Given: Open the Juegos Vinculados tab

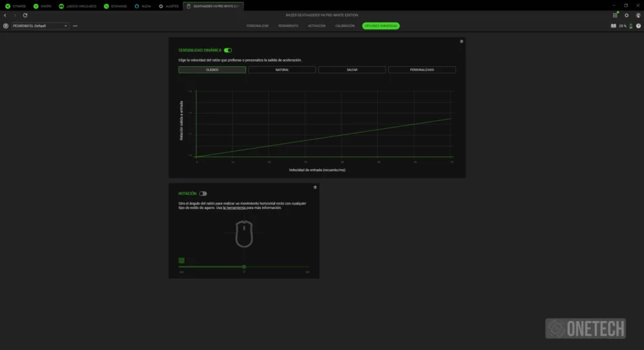Looking at the screenshot, I should point(77,6).
